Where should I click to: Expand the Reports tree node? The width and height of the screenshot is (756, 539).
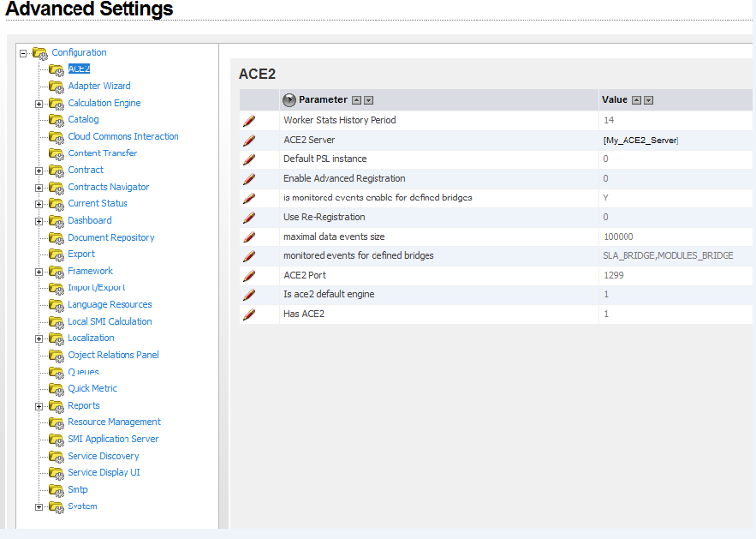click(39, 406)
